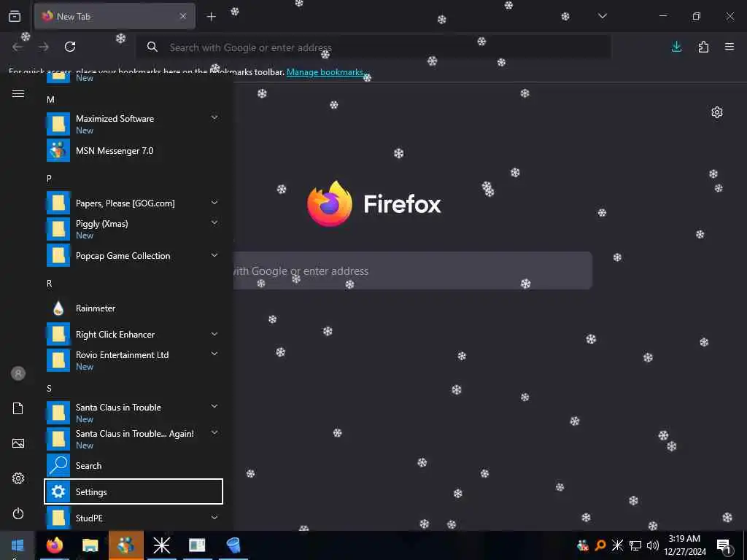Open File Explorer from taskbar
The image size is (747, 560).
(90, 545)
